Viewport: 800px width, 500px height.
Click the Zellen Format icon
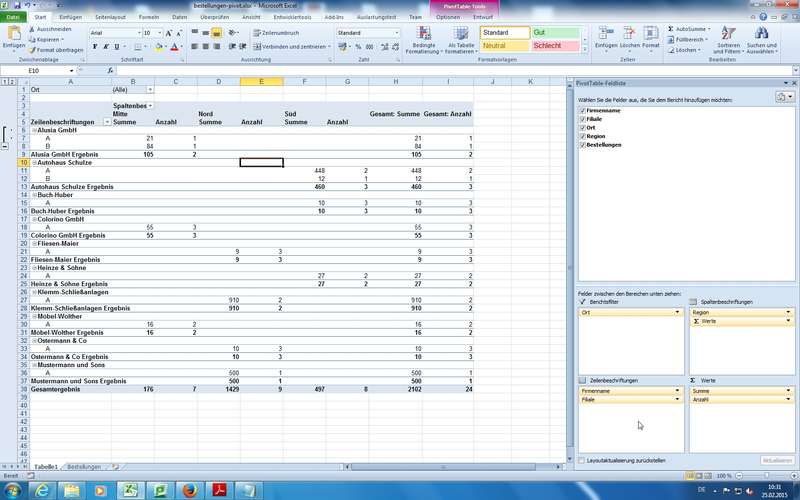tap(651, 33)
